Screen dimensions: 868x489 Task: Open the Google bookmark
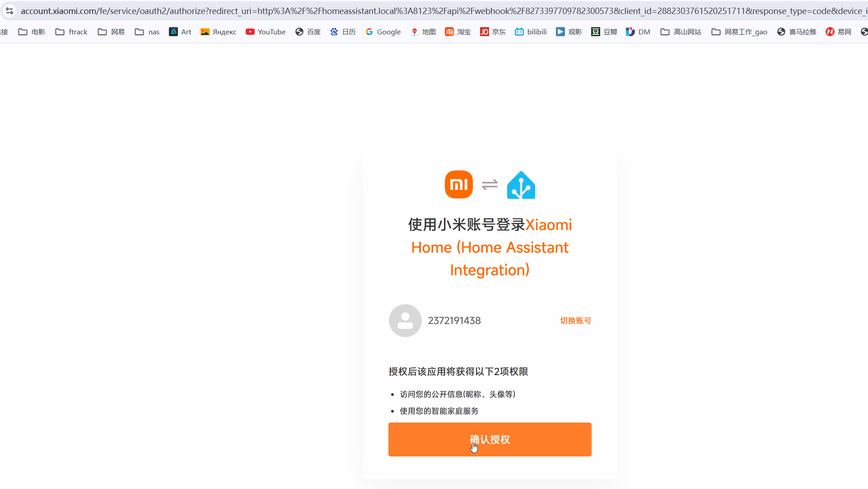coord(383,32)
